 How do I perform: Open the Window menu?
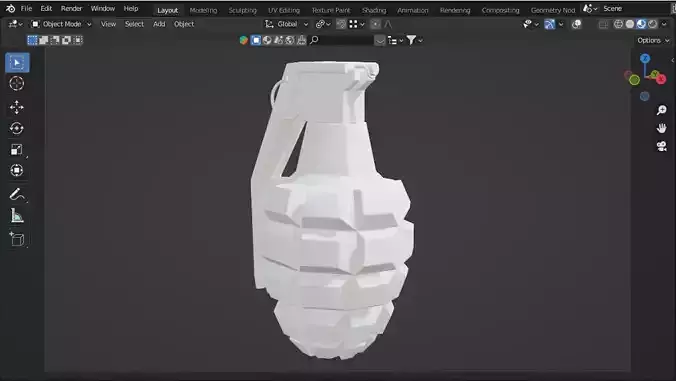click(103, 9)
